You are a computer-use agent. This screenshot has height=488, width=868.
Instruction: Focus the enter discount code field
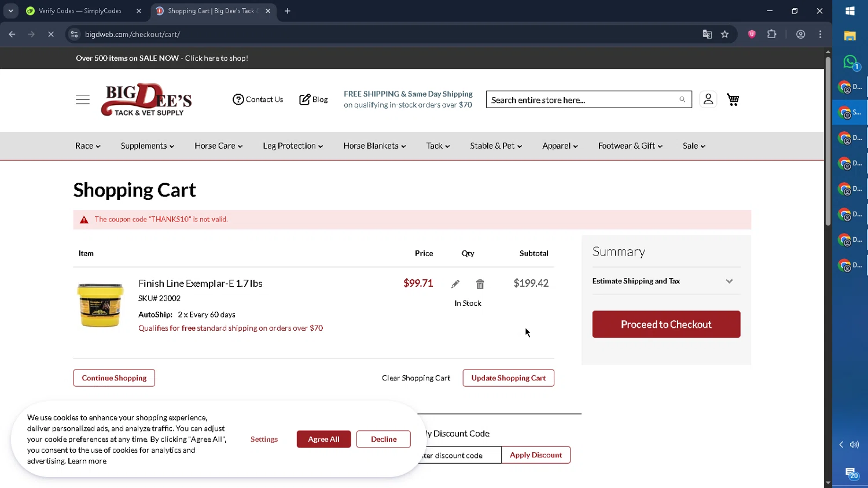pyautogui.click(x=460, y=455)
